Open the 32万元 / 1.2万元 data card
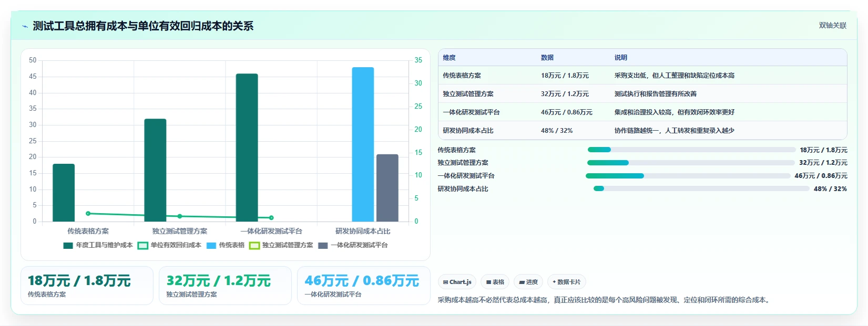 225,286
